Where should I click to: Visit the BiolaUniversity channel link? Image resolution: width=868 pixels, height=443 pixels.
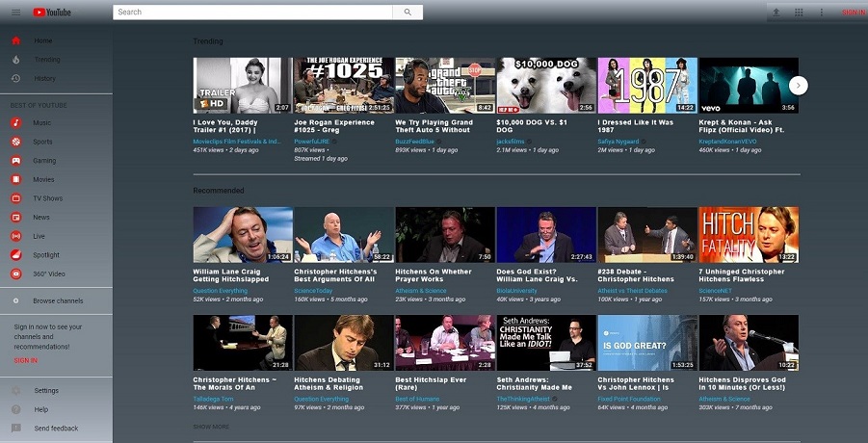pos(516,291)
